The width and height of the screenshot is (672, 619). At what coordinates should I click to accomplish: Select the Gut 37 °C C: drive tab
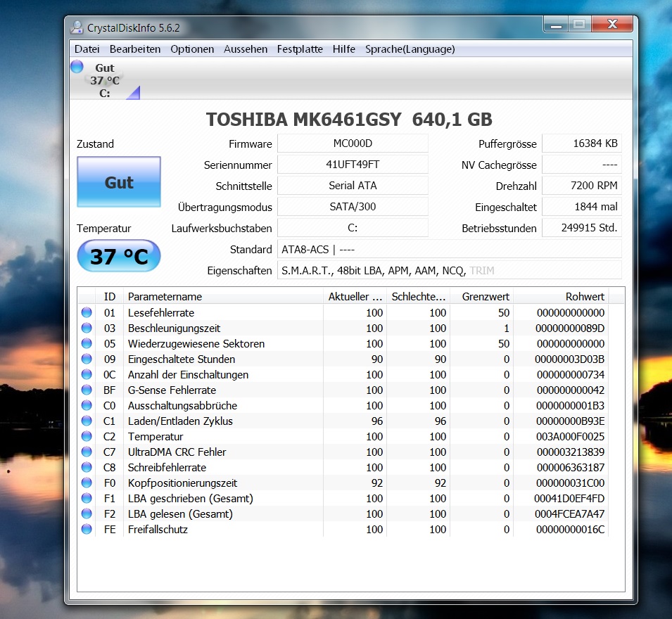point(106,80)
